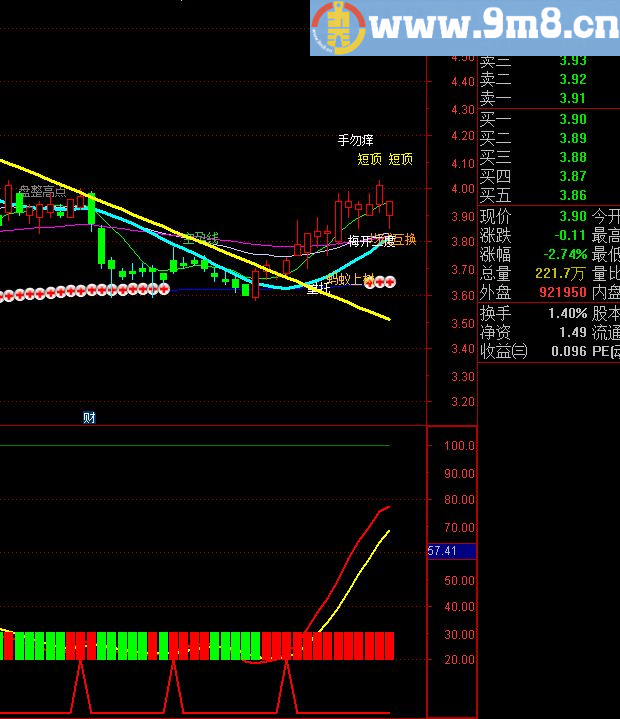Click the blue 57.41 indicator value box
The height and width of the screenshot is (719, 620).
click(452, 551)
